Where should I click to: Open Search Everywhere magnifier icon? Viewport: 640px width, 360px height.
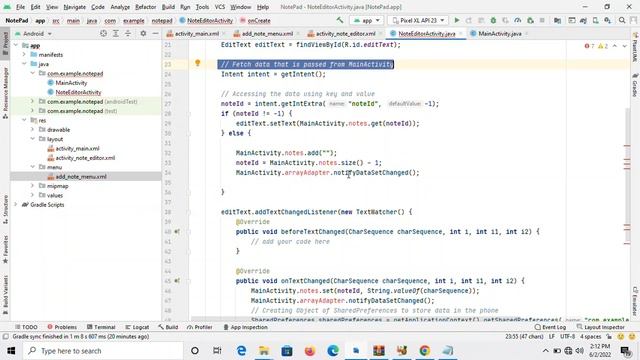point(622,20)
